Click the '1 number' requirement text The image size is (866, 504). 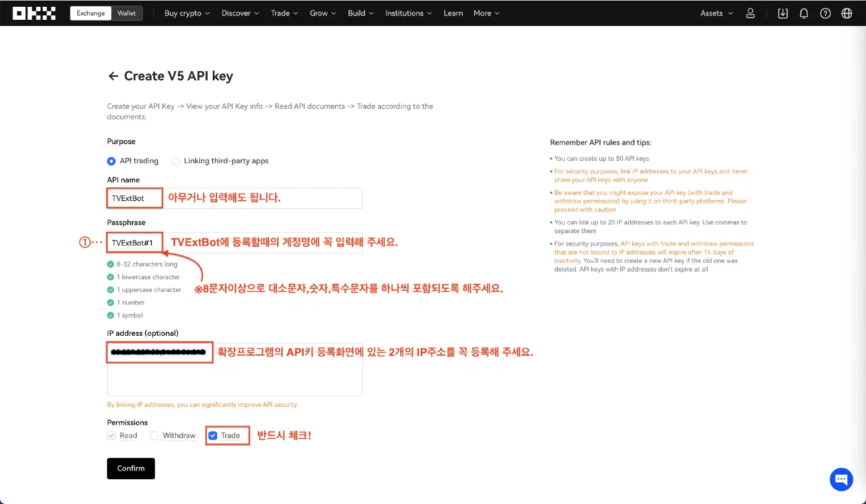(131, 302)
